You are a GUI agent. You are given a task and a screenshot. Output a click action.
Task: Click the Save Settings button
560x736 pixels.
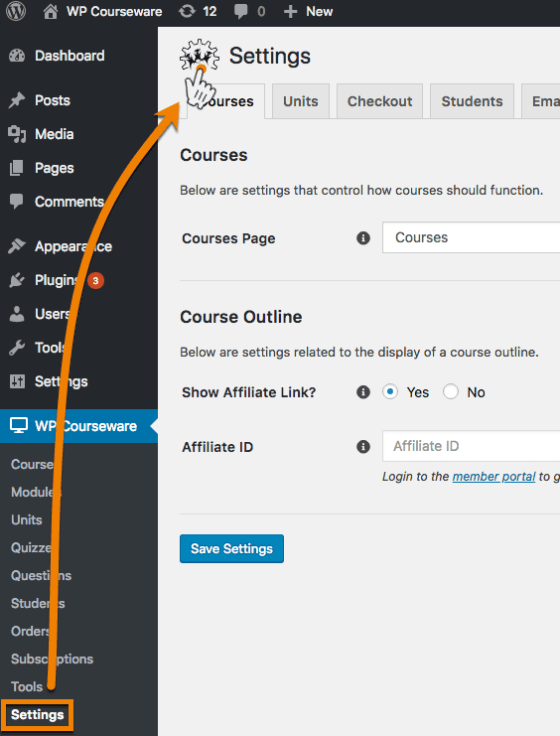pos(231,548)
